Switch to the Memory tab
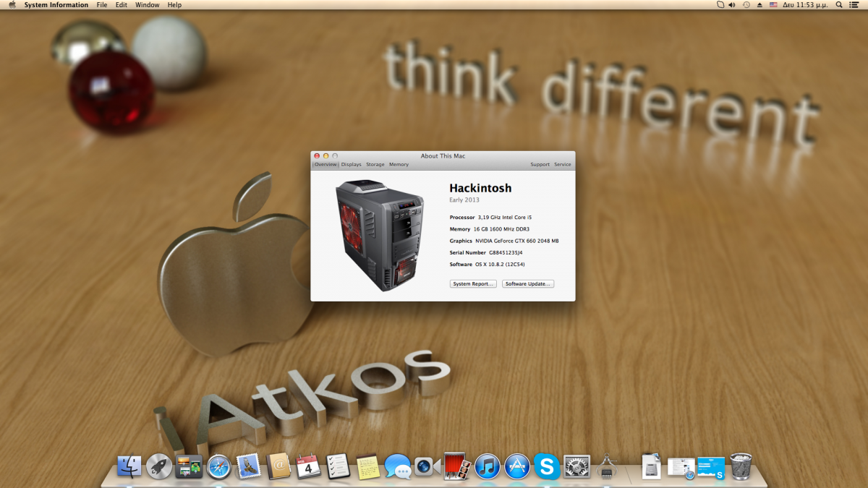This screenshot has width=868, height=488. (x=399, y=165)
